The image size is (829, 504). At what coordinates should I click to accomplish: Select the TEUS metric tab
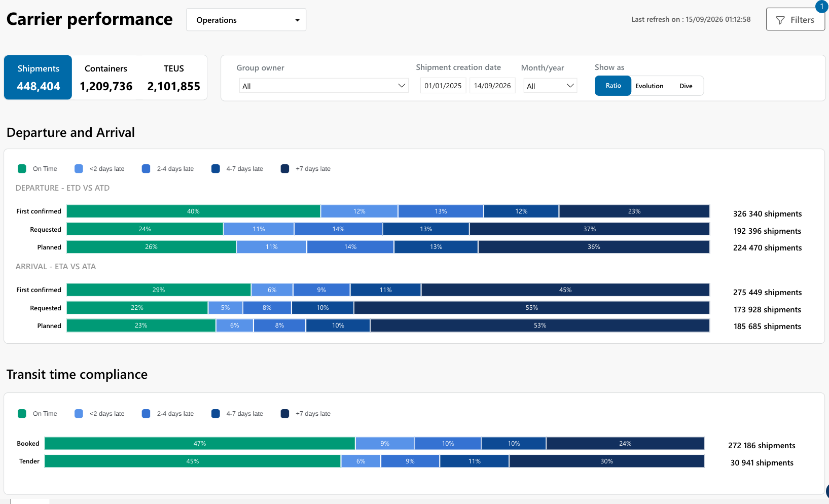(173, 78)
